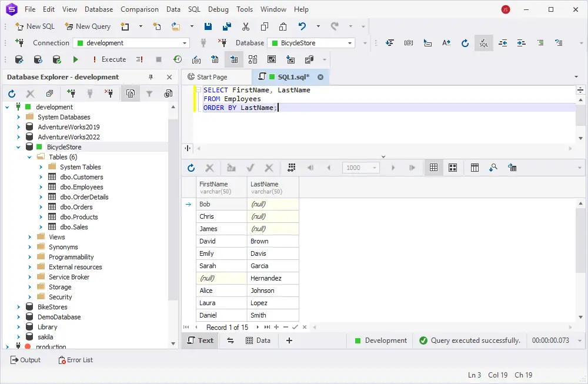The image size is (588, 384).
Task: Click the Save icon in the toolbar
Action: [x=208, y=26]
